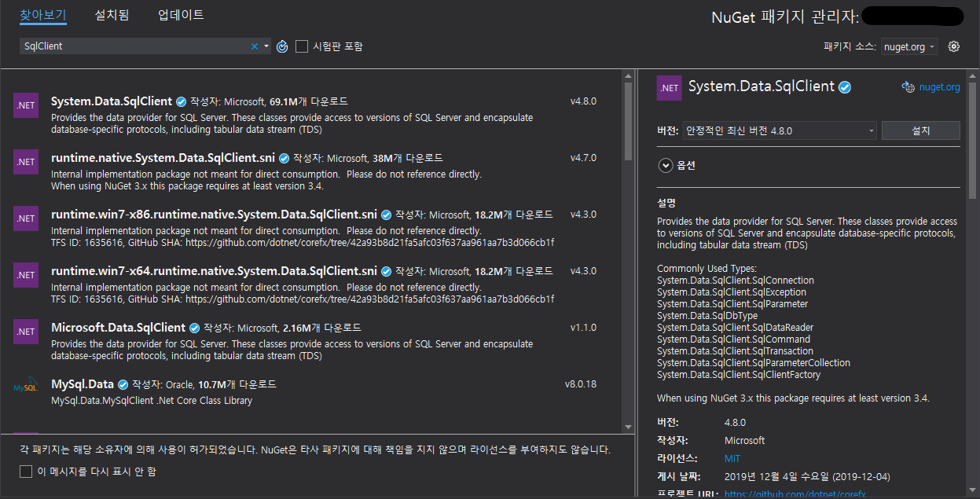Click the verified badge beside Microsoft.Data.SqlClient
Image resolution: width=980 pixels, height=499 pixels.
tap(195, 328)
